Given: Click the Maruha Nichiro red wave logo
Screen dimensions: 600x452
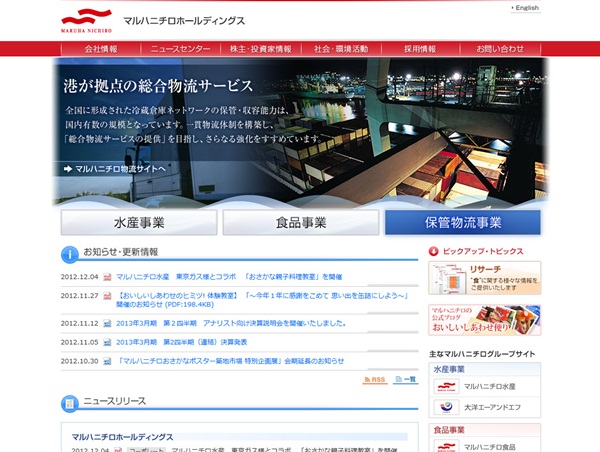Looking at the screenshot, I should (86, 21).
